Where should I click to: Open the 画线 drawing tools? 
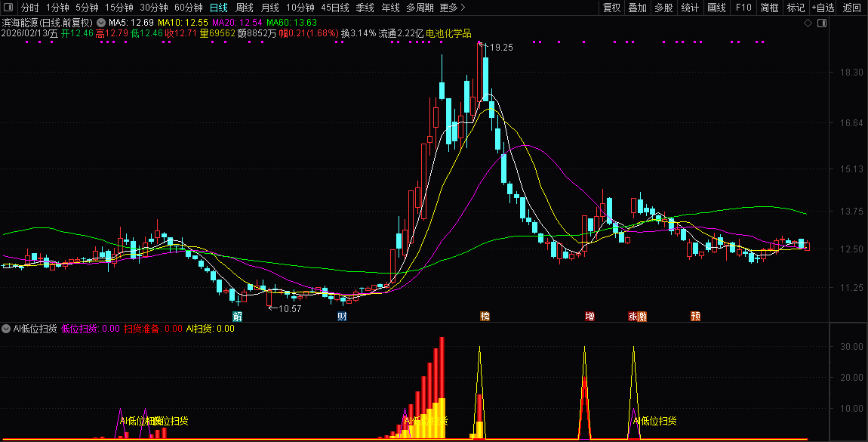click(716, 8)
